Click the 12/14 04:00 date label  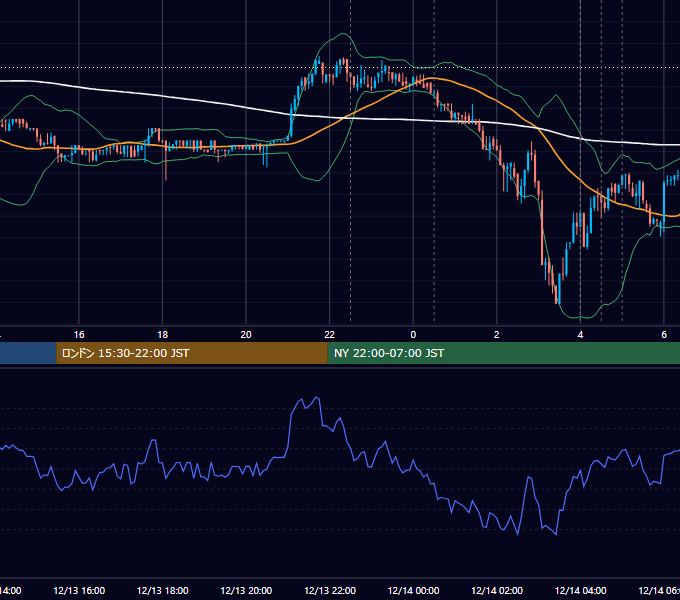click(581, 590)
